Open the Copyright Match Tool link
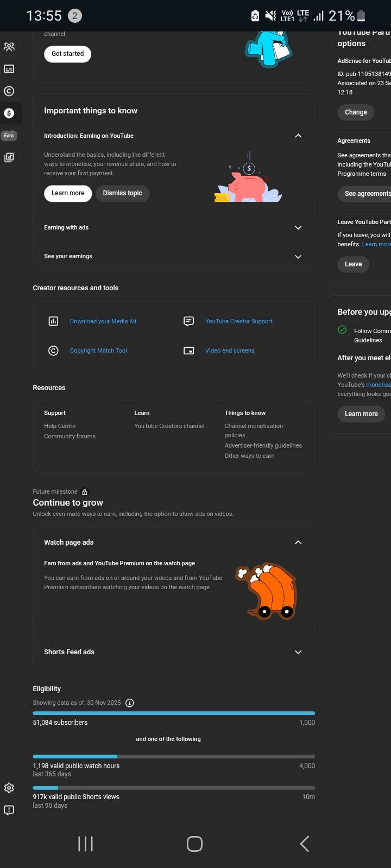The width and height of the screenshot is (391, 868). pyautogui.click(x=98, y=350)
